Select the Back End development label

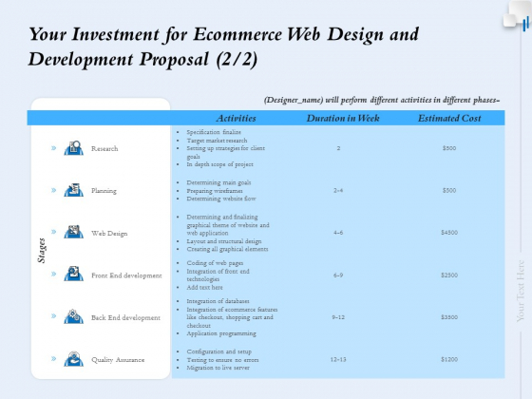(125, 317)
